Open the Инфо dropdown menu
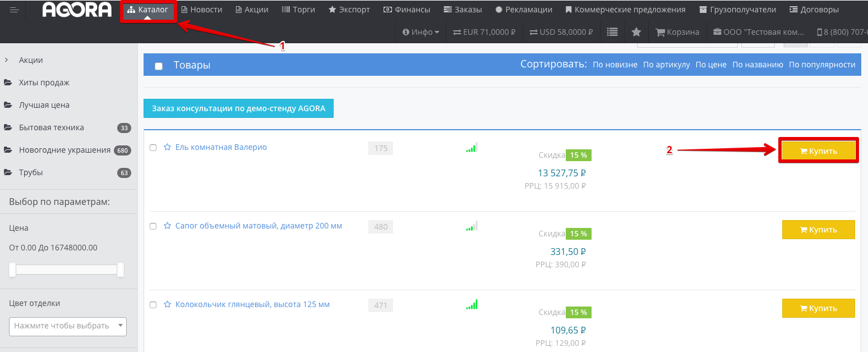 (421, 32)
